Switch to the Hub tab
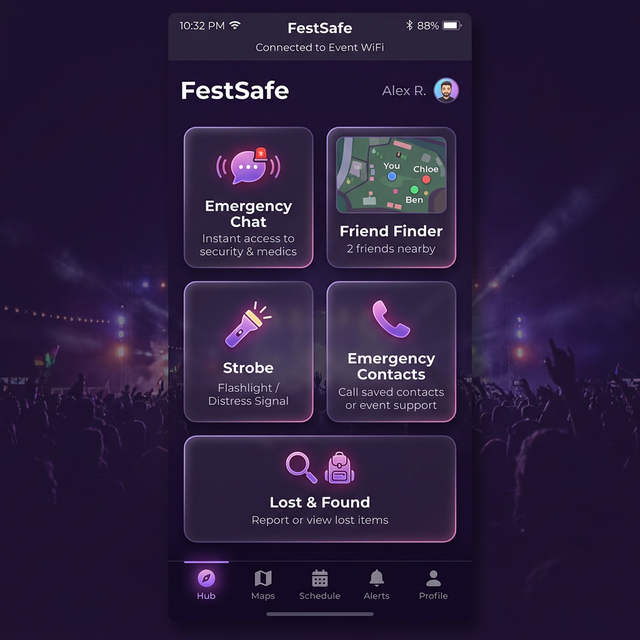Screen dimensions: 640x640 pos(206,585)
